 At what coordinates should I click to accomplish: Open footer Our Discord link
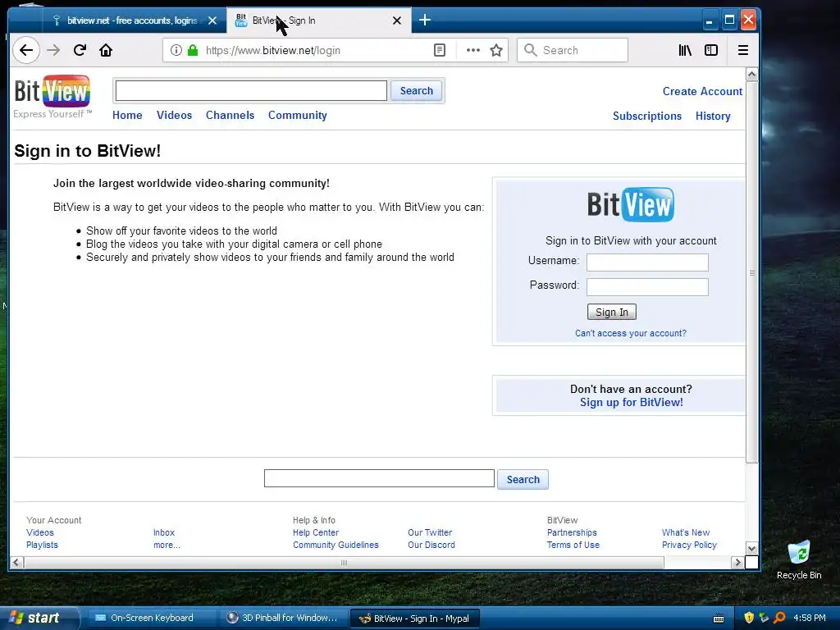coord(431,545)
